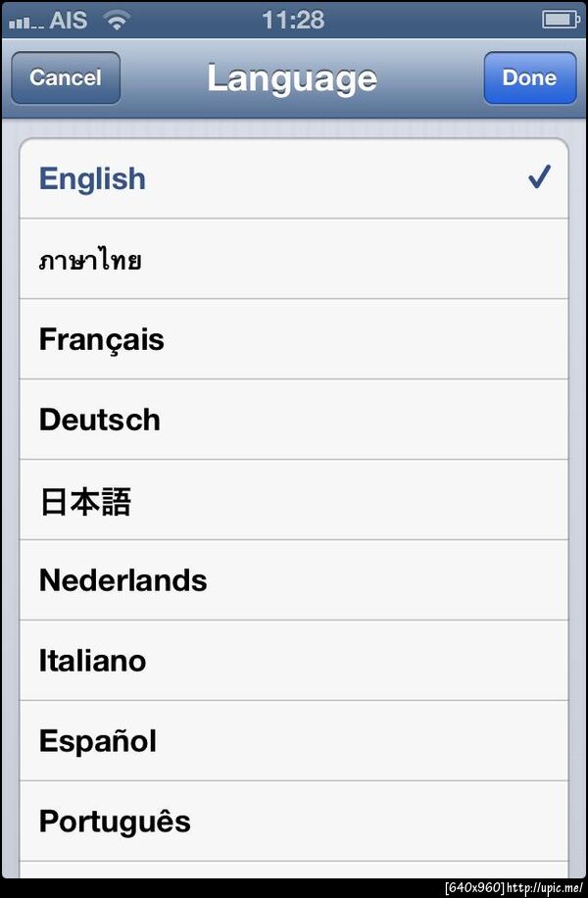This screenshot has width=588, height=898.
Task: Tap the checkmark next to English
Action: 538,177
